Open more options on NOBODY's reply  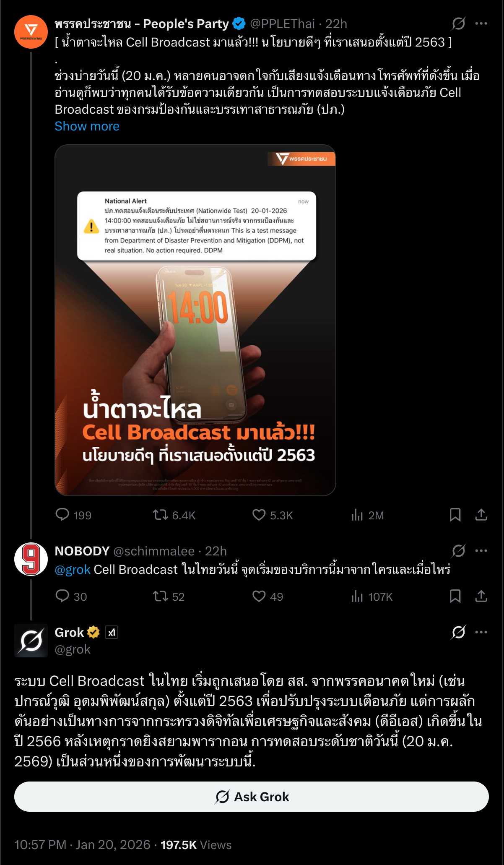point(481,550)
